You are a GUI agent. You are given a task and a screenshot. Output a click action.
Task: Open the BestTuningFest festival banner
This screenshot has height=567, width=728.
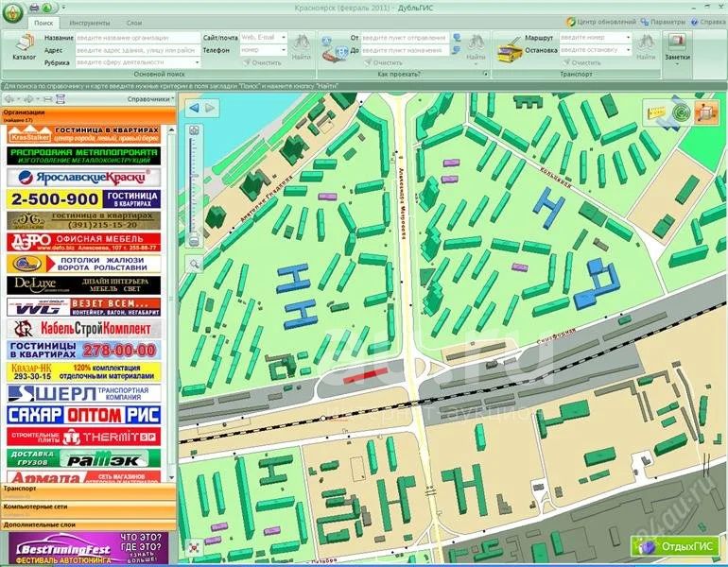[x=88, y=547]
